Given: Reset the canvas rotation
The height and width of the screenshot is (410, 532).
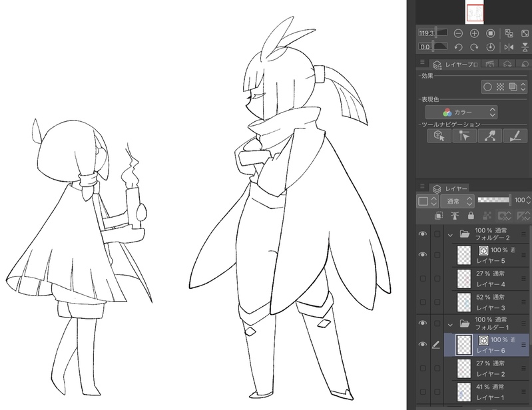Looking at the screenshot, I should [x=490, y=47].
